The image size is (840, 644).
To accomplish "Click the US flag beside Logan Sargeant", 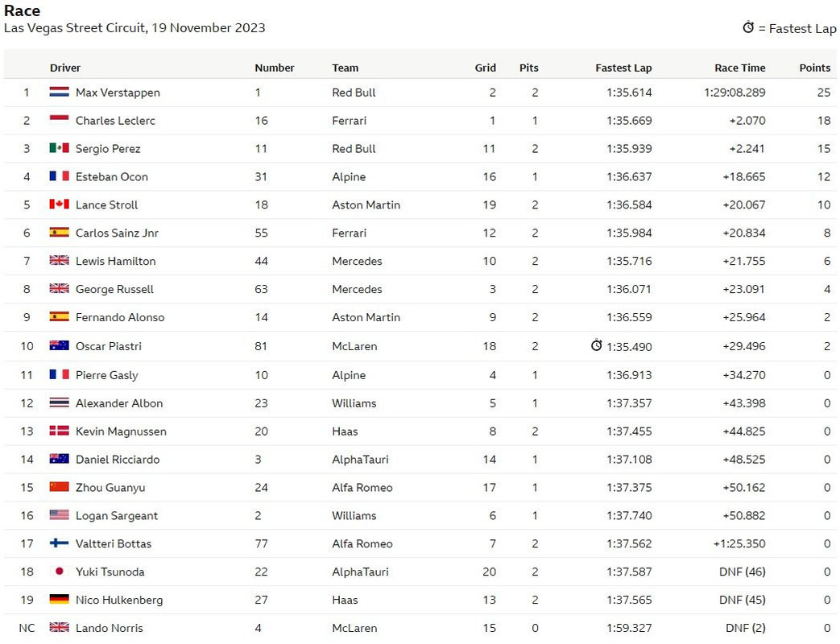I will (x=59, y=515).
